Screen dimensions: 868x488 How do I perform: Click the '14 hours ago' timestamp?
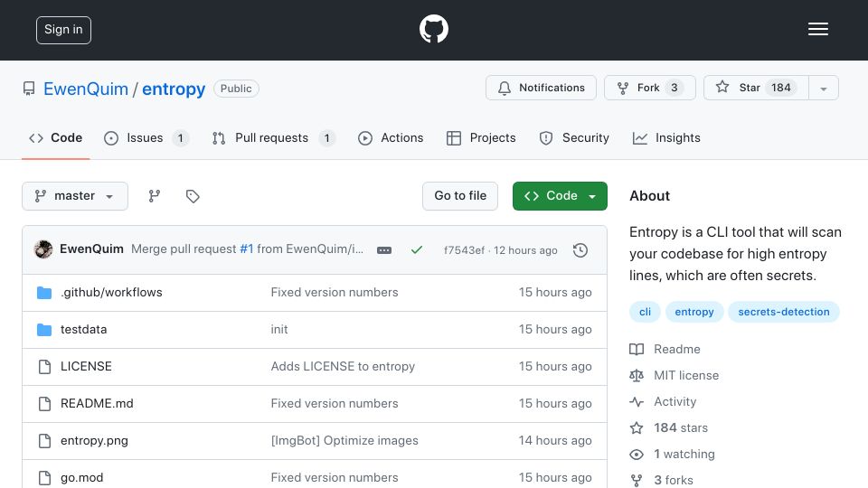[x=554, y=440]
